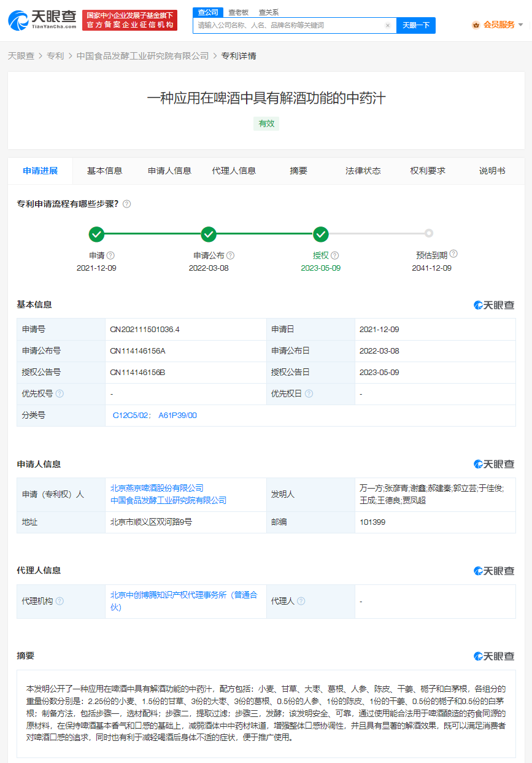Screen dimensions: 532x763
Task: Open classification link A61P39/00
Action: point(177,416)
